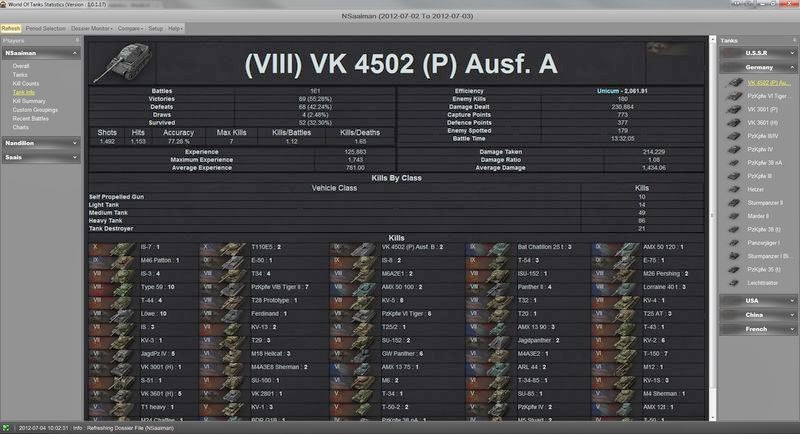Click the Ferdinand kill icon

[223, 314]
